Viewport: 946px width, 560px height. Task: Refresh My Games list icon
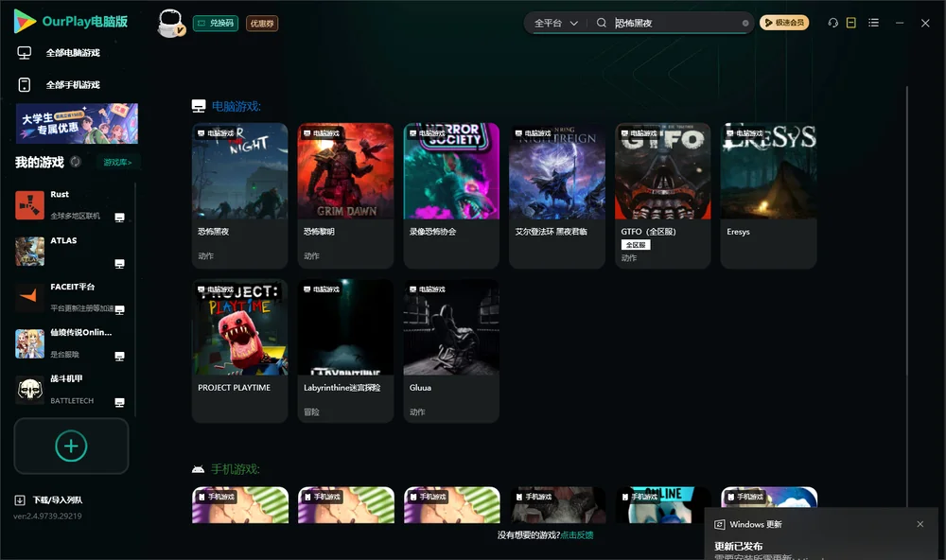pyautogui.click(x=76, y=162)
